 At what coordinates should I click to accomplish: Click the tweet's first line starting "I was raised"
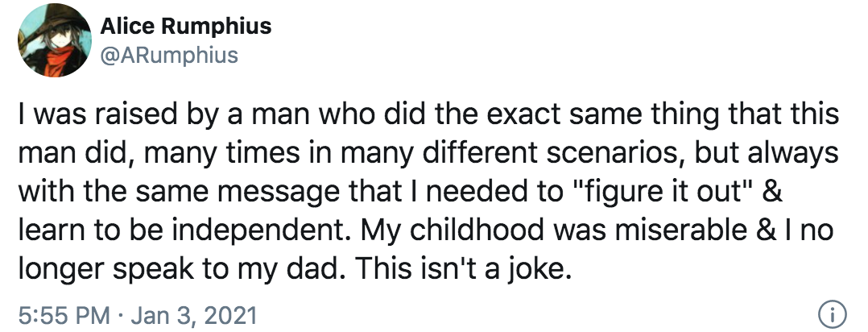(x=429, y=114)
